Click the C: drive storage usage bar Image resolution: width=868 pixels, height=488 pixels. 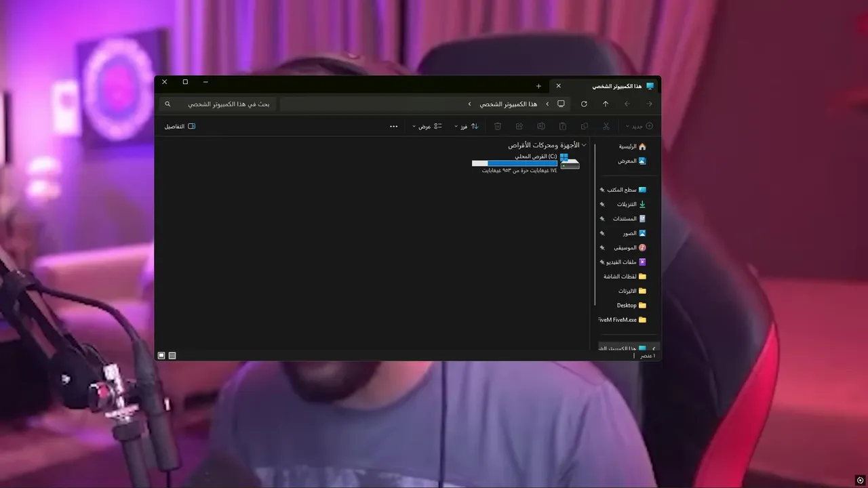tap(515, 163)
